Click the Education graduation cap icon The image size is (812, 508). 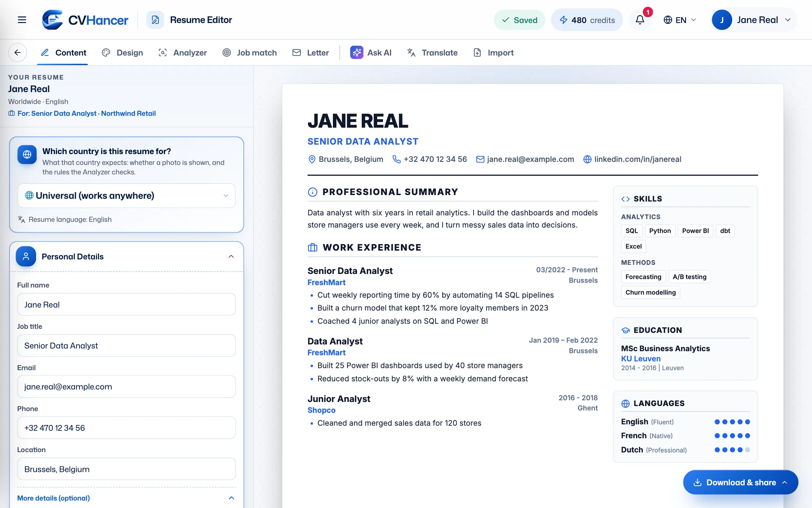(x=626, y=330)
